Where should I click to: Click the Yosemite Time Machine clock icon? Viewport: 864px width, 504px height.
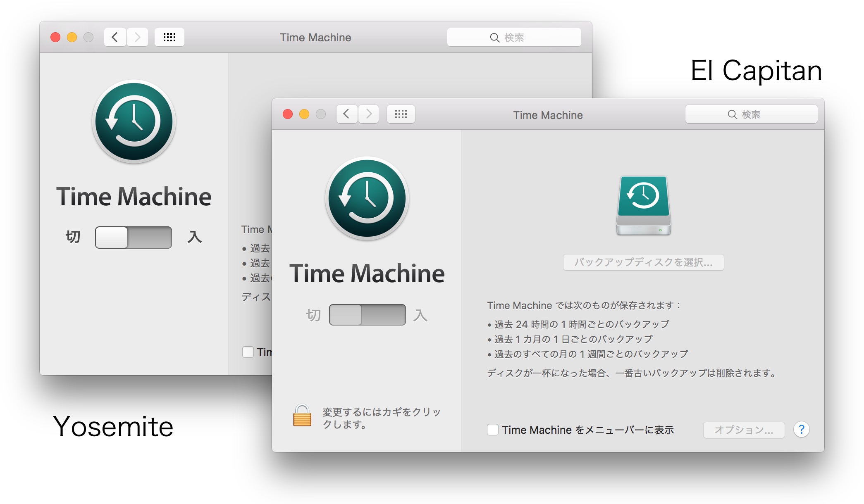[134, 121]
